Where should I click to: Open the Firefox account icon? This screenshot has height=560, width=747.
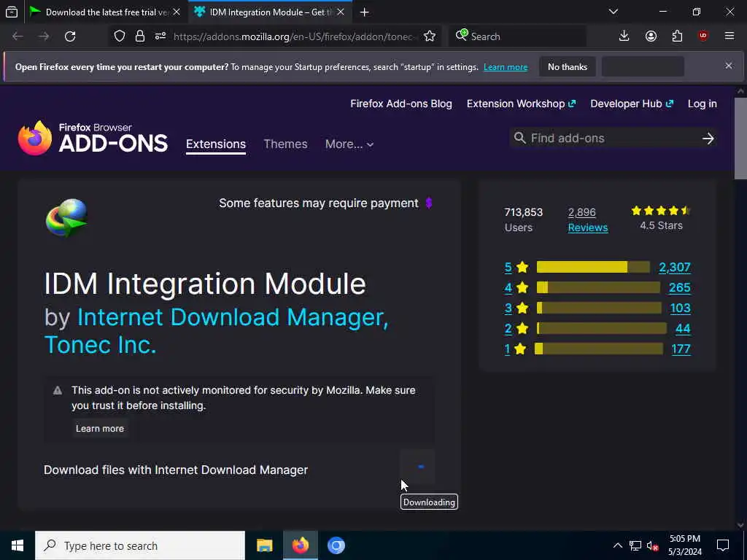coord(651,36)
